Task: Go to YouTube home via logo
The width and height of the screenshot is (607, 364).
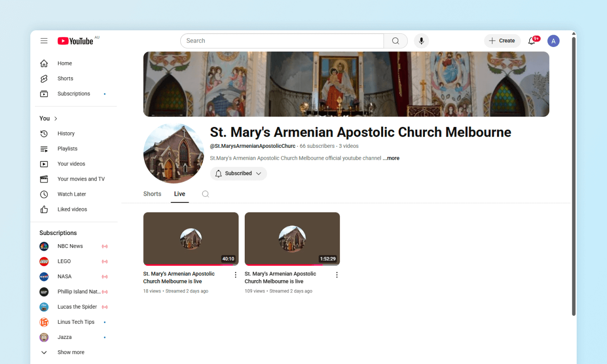Action: click(75, 41)
